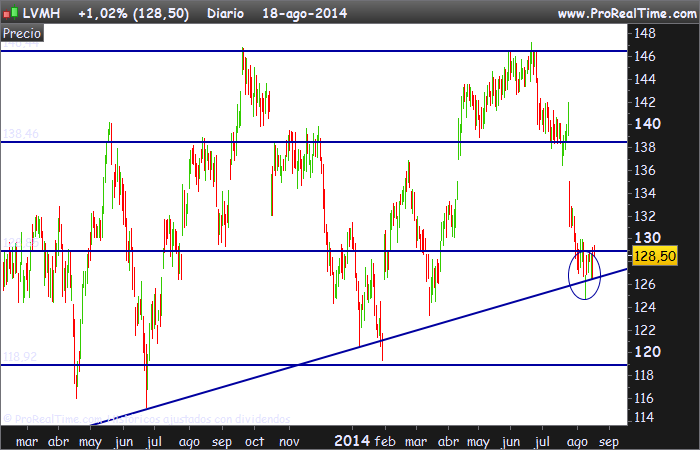The width and height of the screenshot is (700, 450).
Task: Click the 130 price axis label
Action: point(647,238)
